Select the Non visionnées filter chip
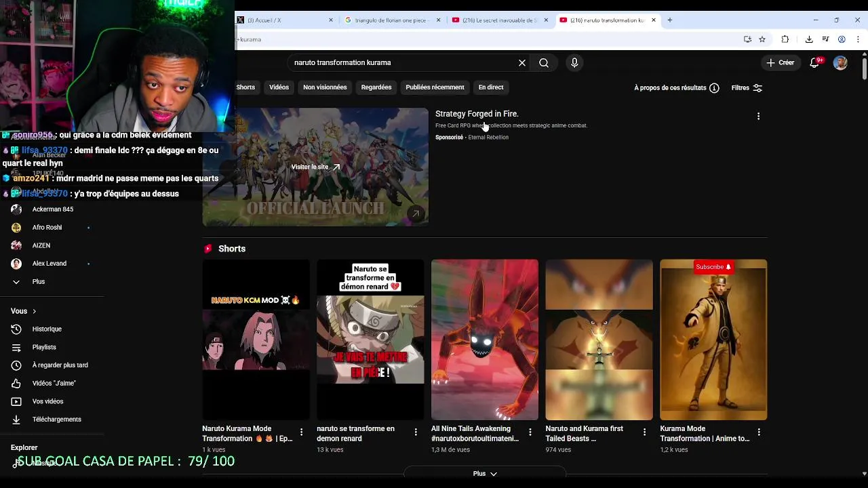868x488 pixels. tap(325, 87)
